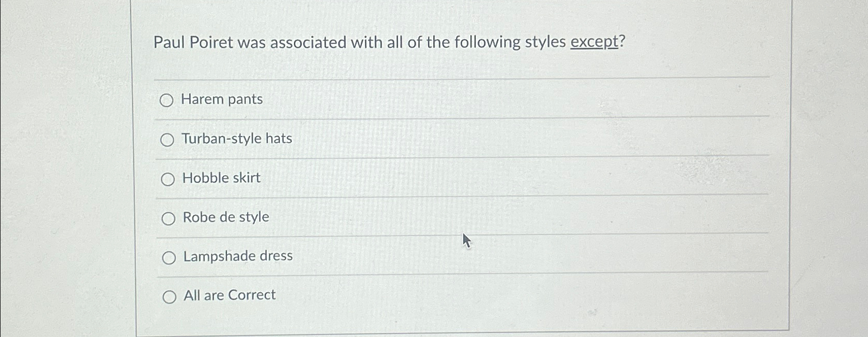Select the Turban-style hats radio button
This screenshot has width=868, height=337.
click(x=168, y=140)
